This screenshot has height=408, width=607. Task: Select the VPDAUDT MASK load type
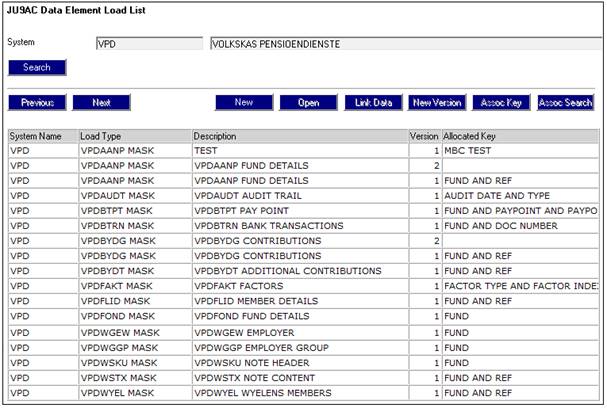tap(135, 196)
